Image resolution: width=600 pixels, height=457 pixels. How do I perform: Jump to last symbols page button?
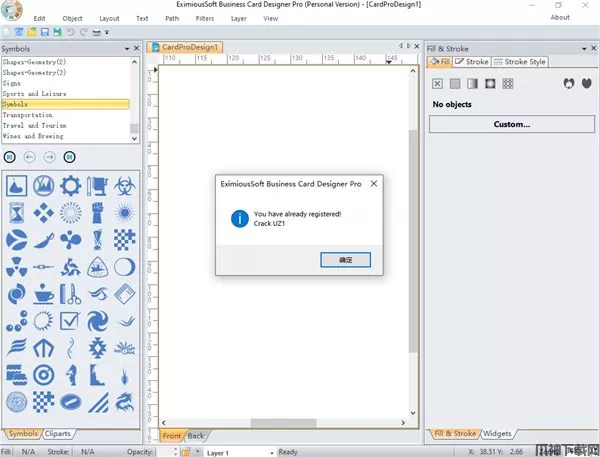(x=70, y=157)
